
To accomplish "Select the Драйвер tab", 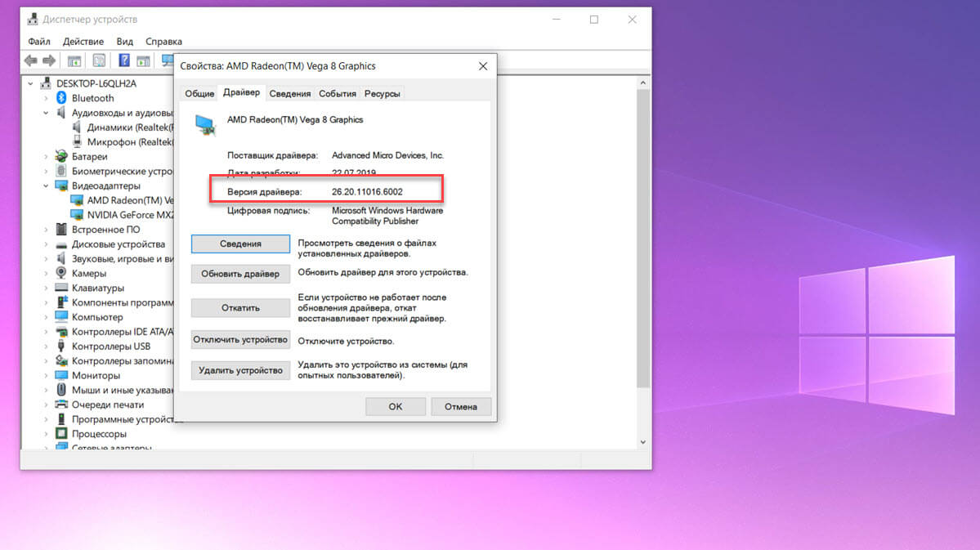I will coord(241,92).
